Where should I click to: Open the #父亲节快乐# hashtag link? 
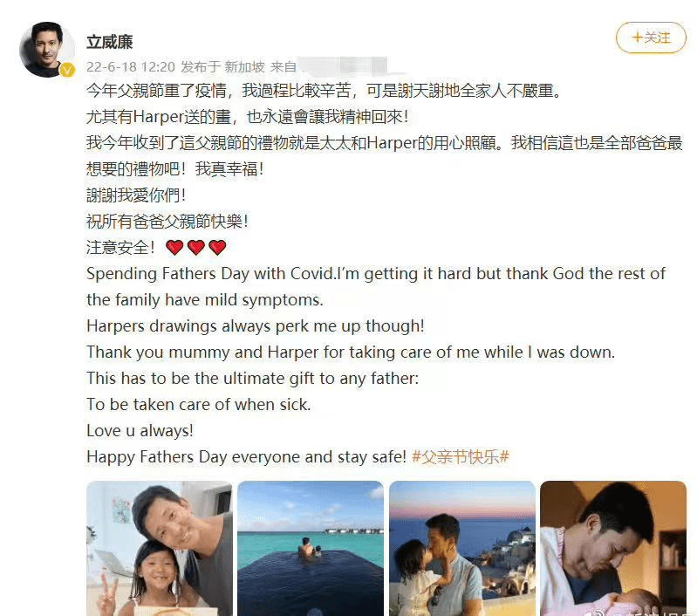[x=461, y=457]
